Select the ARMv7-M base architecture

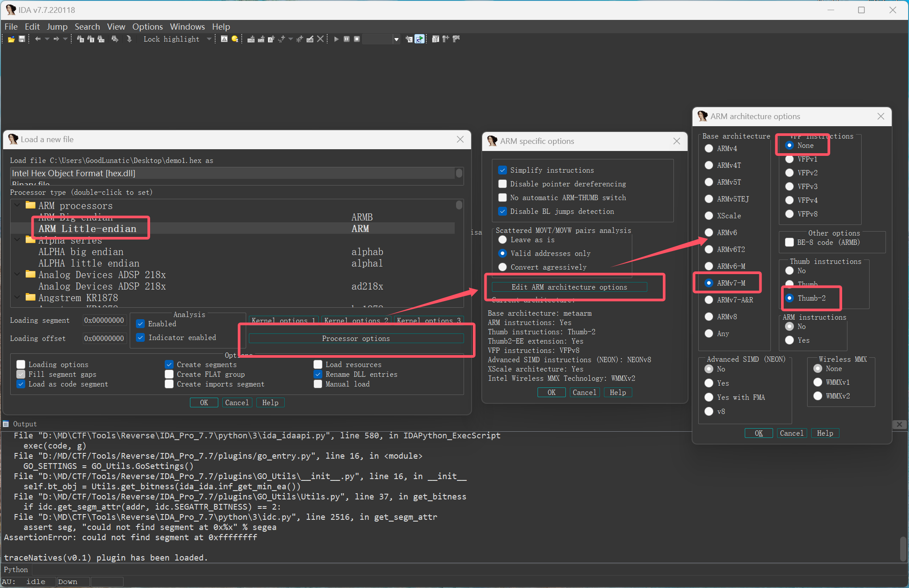pos(709,283)
